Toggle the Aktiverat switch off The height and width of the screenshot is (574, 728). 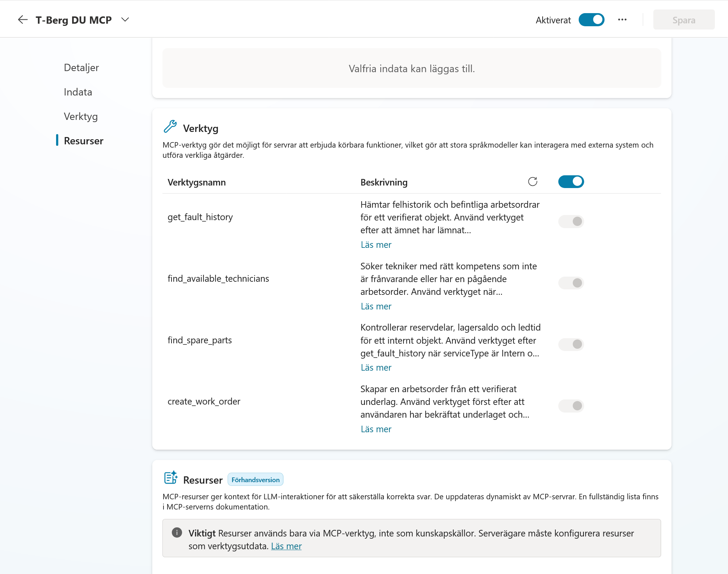[591, 20]
